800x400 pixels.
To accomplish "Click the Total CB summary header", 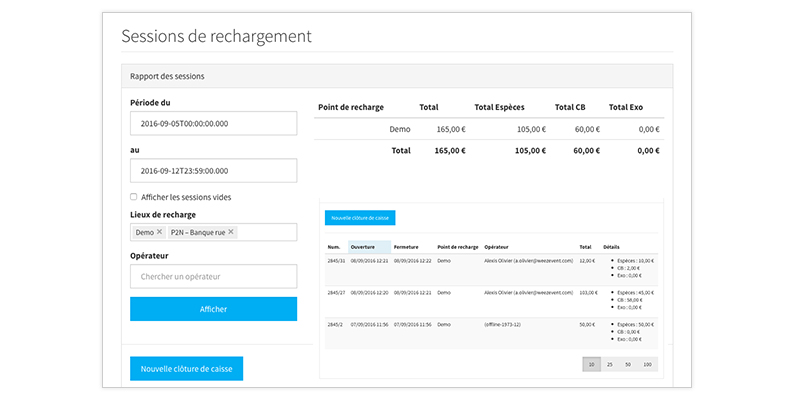I will click(x=570, y=107).
